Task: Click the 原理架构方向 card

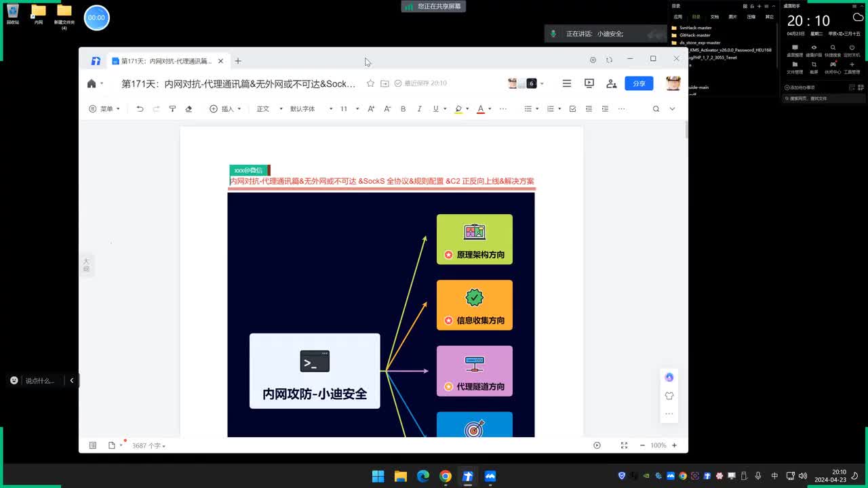Action: (475, 239)
